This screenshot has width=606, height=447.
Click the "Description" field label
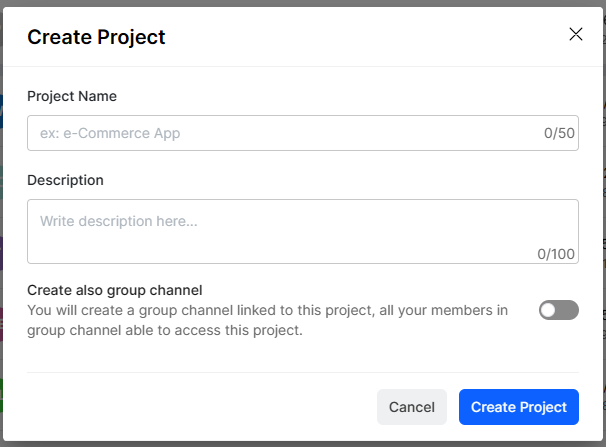pos(65,180)
